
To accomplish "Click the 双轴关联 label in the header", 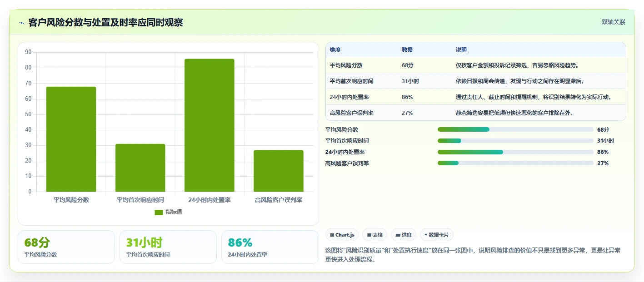I will [614, 22].
